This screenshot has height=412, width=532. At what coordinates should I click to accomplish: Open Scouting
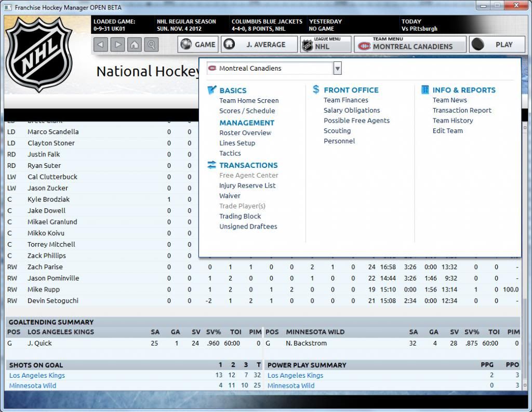point(337,130)
